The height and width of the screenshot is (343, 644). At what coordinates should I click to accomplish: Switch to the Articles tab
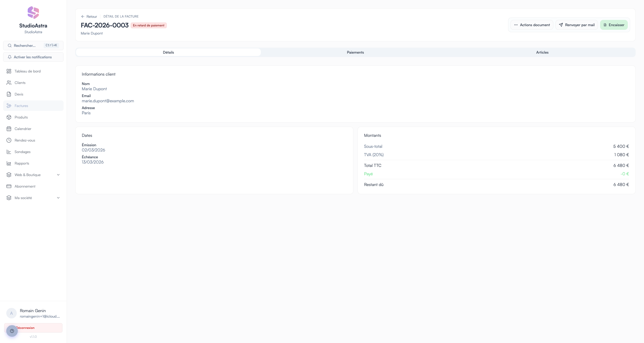pyautogui.click(x=542, y=52)
